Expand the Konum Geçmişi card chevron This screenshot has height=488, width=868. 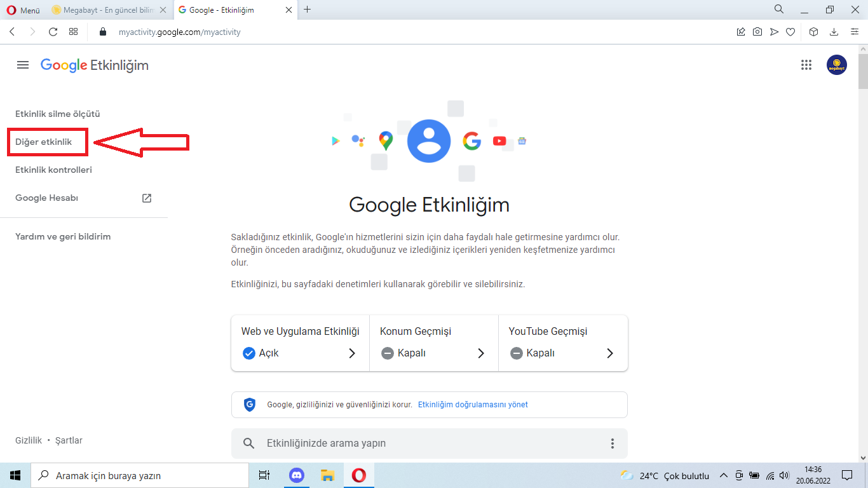[480, 353]
